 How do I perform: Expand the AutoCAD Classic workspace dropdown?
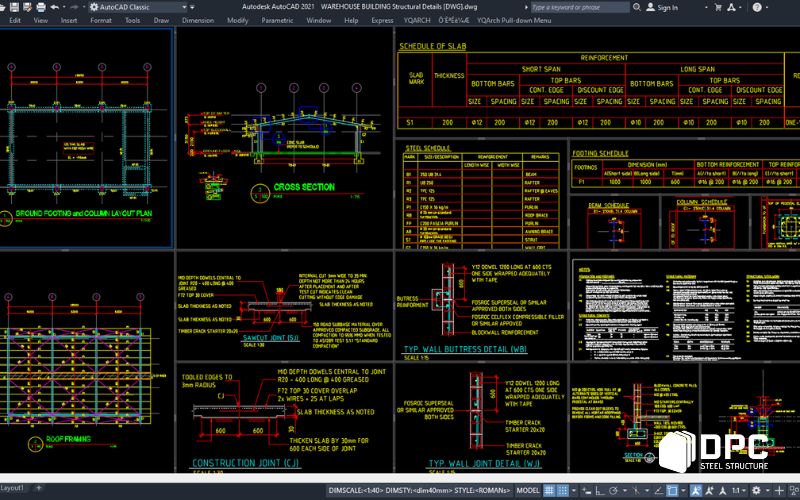pos(182,7)
